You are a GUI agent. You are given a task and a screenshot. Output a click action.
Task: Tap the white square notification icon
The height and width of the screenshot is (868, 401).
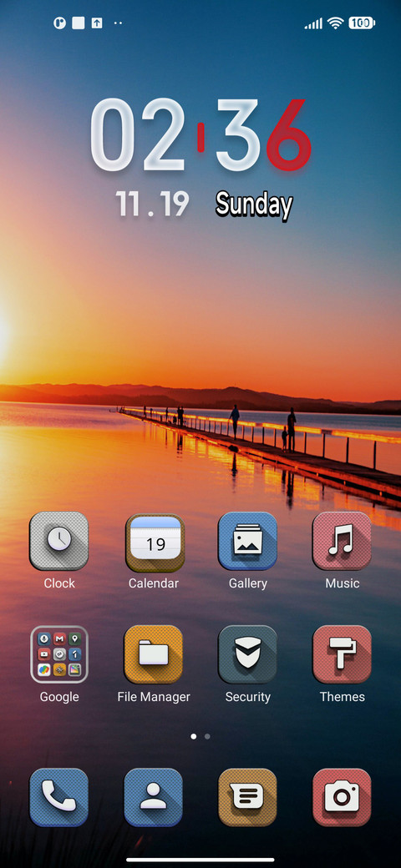point(78,23)
